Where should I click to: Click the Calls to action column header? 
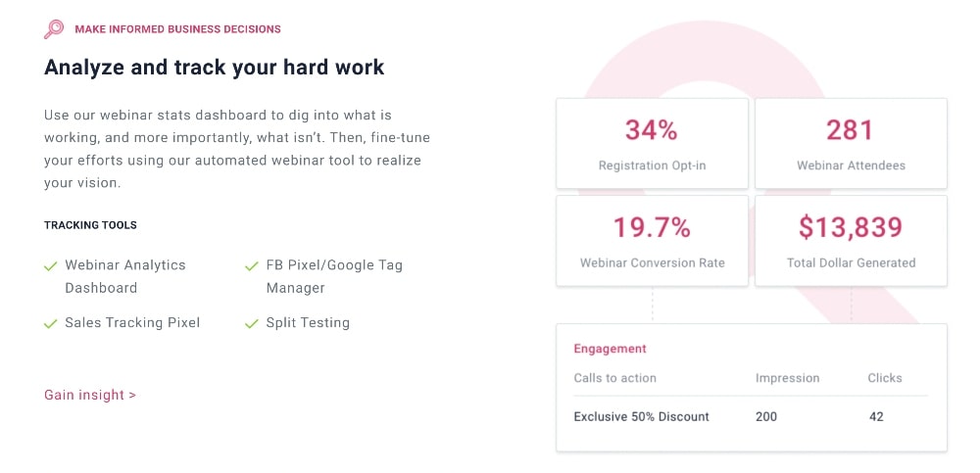tap(614, 378)
